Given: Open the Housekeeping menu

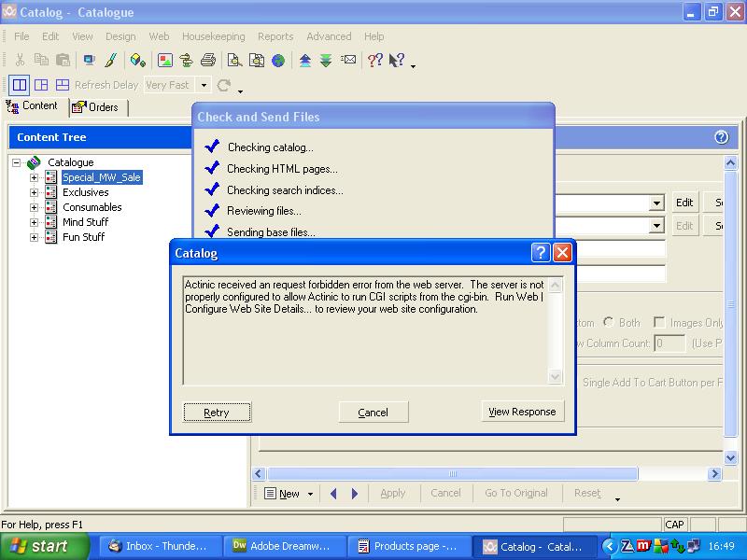Looking at the screenshot, I should [x=213, y=36].
